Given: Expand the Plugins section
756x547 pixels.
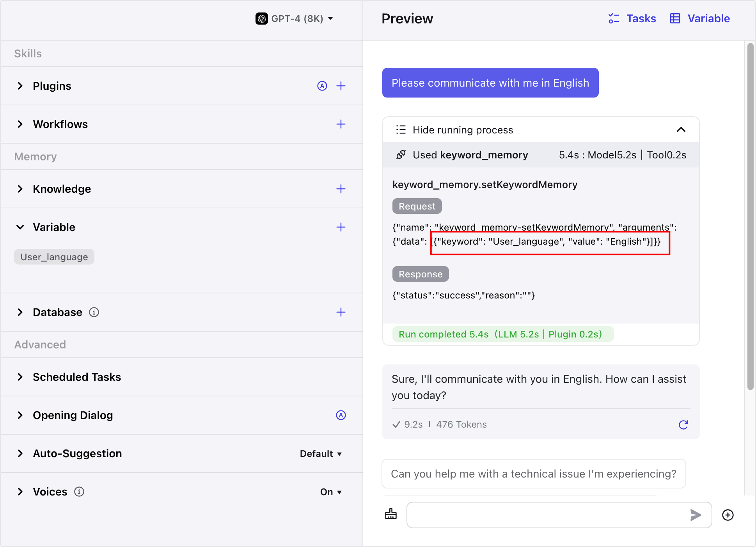Looking at the screenshot, I should pos(20,86).
